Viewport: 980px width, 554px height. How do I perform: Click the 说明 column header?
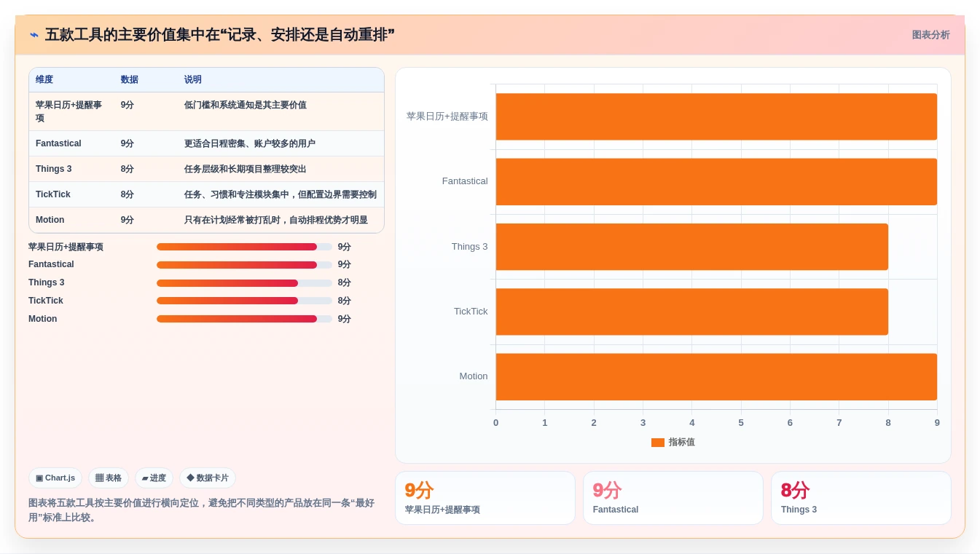(x=193, y=80)
